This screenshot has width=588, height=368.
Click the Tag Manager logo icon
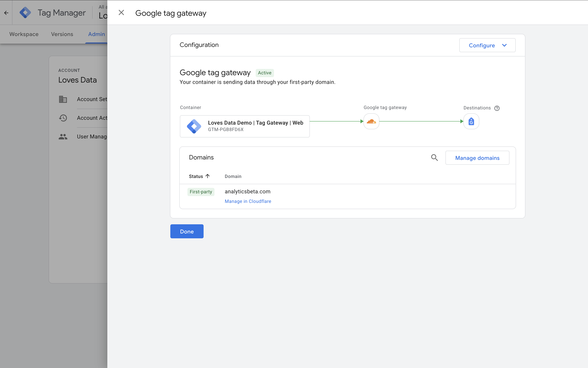coord(25,13)
